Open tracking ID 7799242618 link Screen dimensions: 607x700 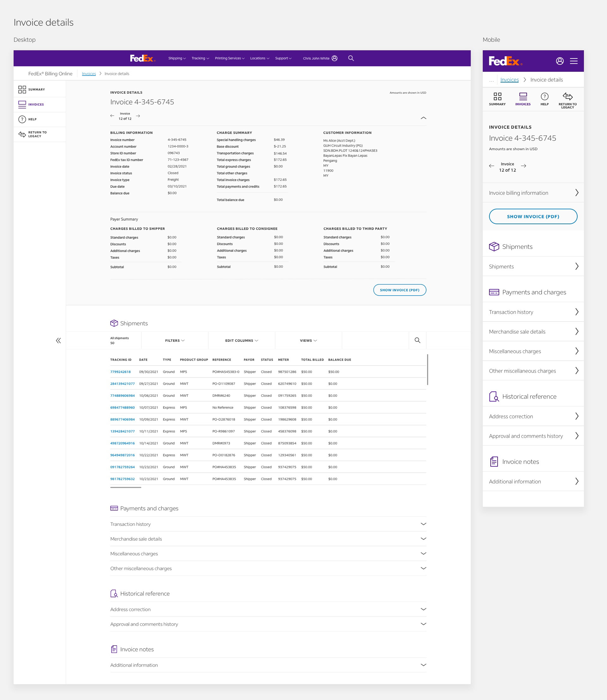[120, 372]
